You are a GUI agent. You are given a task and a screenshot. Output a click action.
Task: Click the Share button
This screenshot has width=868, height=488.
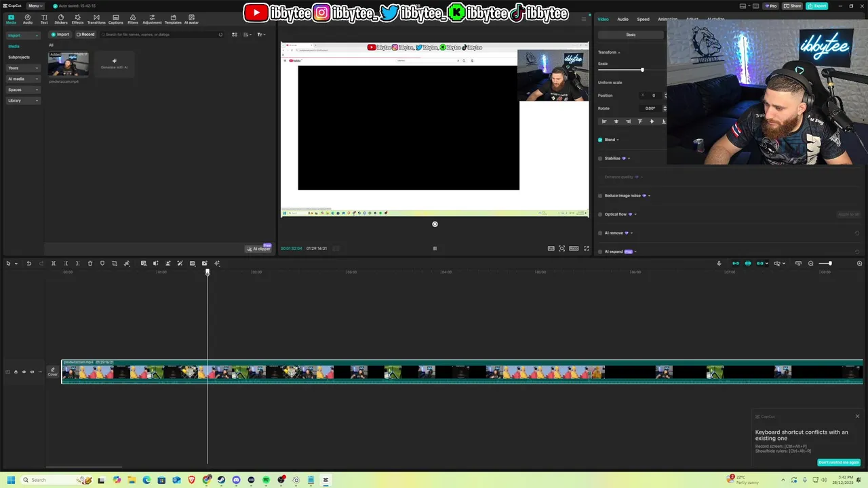pyautogui.click(x=792, y=6)
